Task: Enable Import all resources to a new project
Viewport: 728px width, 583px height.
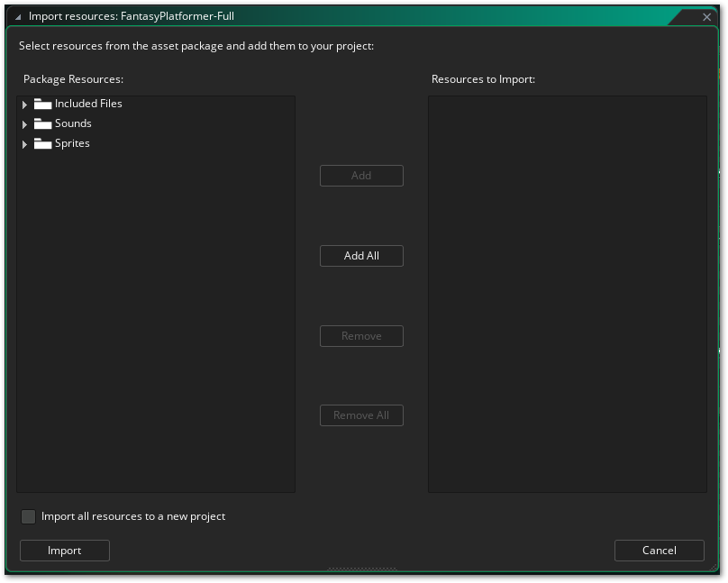Action: point(28,516)
